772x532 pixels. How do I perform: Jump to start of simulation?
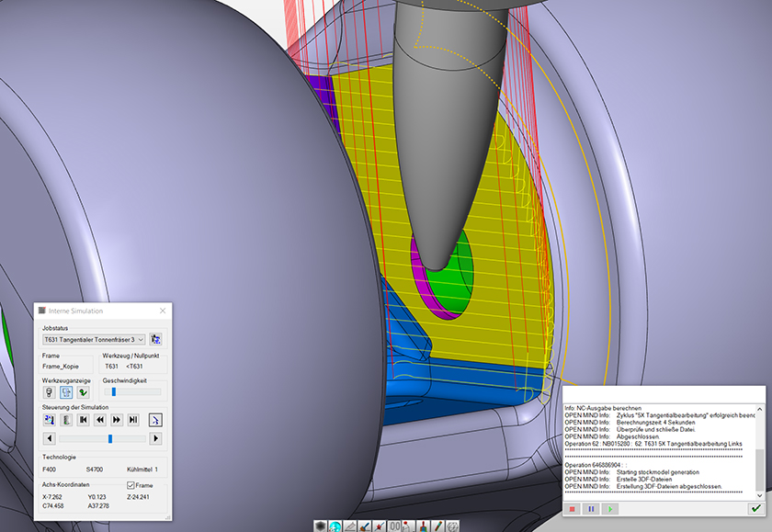(x=84, y=419)
